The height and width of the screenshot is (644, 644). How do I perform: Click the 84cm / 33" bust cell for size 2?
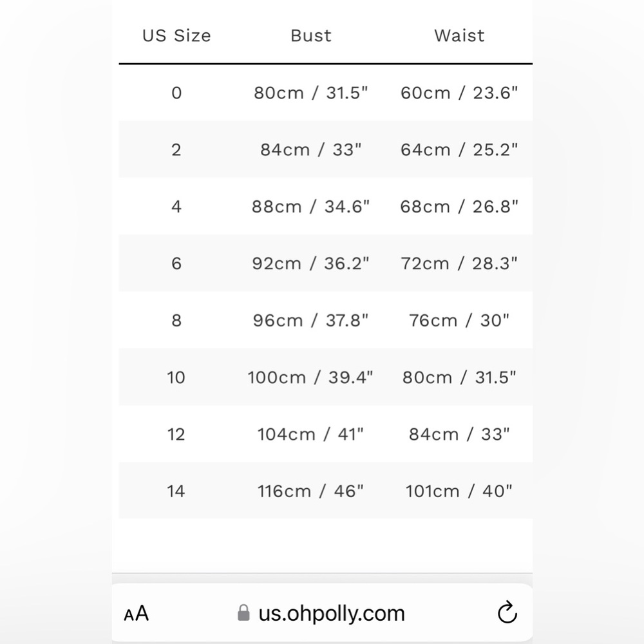tap(311, 150)
